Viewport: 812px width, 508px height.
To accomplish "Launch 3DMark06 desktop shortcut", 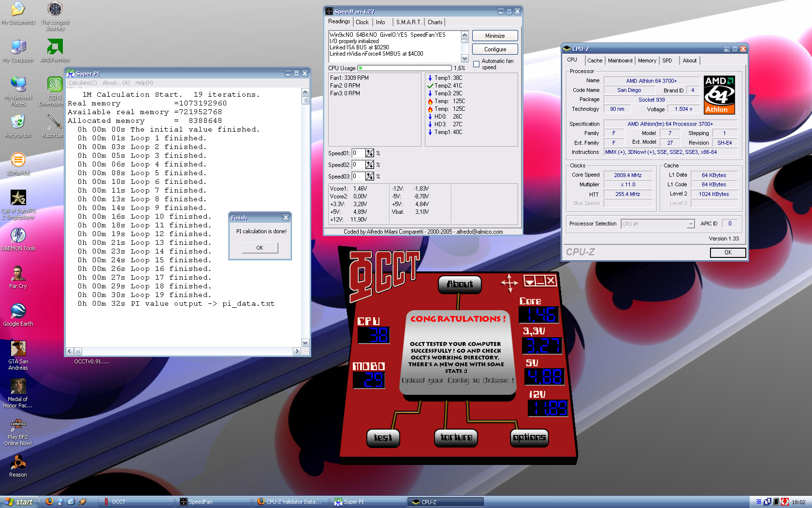I will 18,164.
